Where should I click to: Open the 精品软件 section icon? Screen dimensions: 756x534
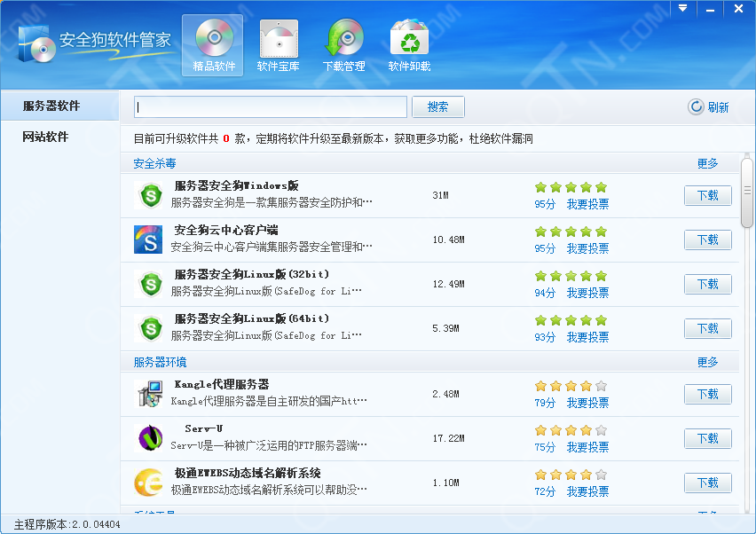click(x=214, y=38)
